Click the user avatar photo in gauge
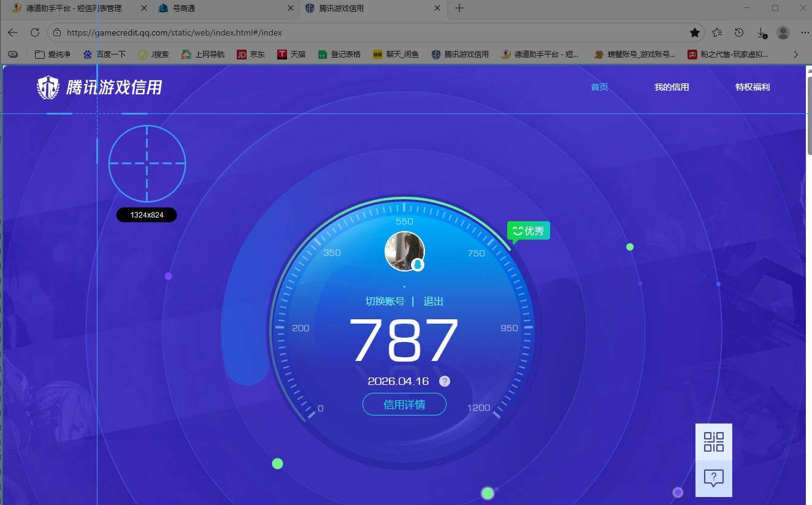Image resolution: width=812 pixels, height=505 pixels. pyautogui.click(x=404, y=251)
